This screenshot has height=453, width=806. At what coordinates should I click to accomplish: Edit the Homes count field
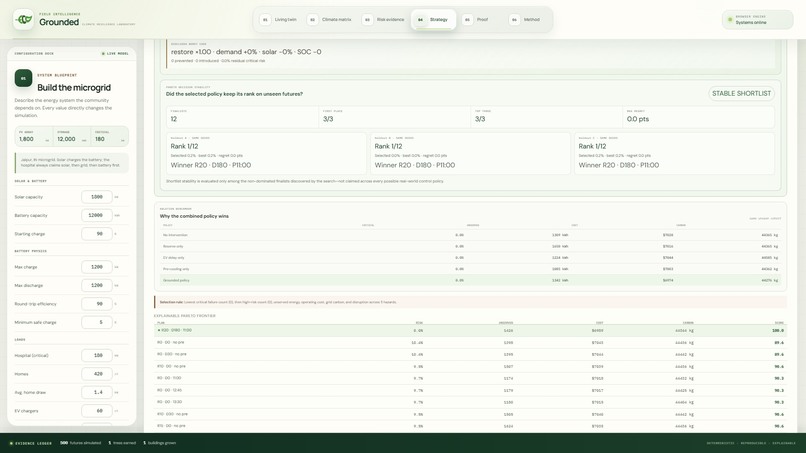97,374
